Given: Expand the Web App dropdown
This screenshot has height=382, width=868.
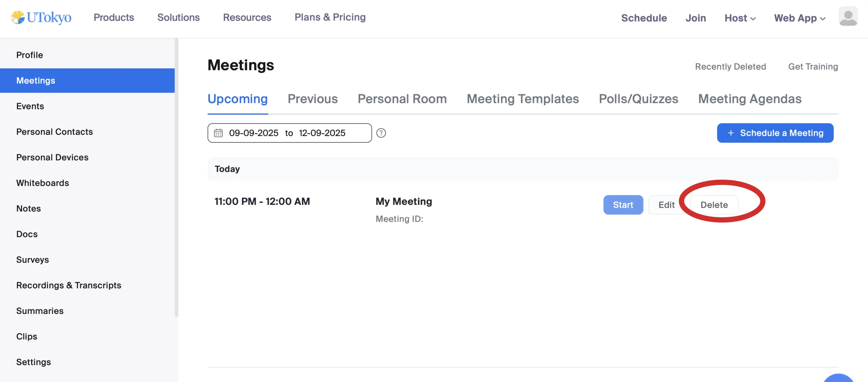Looking at the screenshot, I should pyautogui.click(x=799, y=18).
